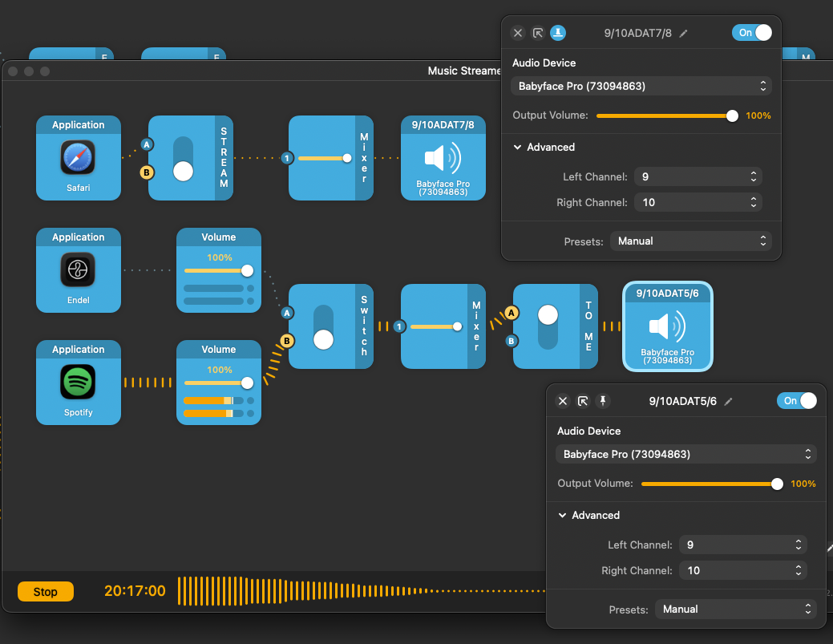Open Audio Device dropdown in 9/10ADAT5/6 popover
Image resolution: width=833 pixels, height=644 pixels.
pos(685,454)
